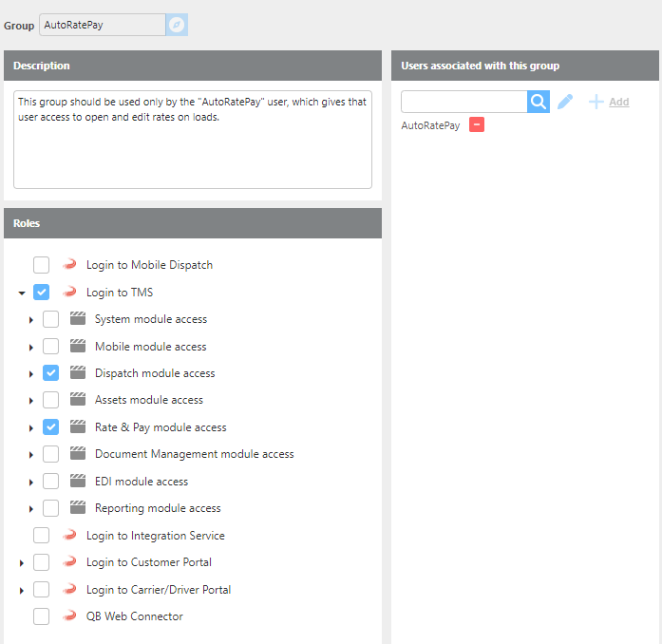
Task: Select the Assets module access tree item
Action: click(148, 400)
